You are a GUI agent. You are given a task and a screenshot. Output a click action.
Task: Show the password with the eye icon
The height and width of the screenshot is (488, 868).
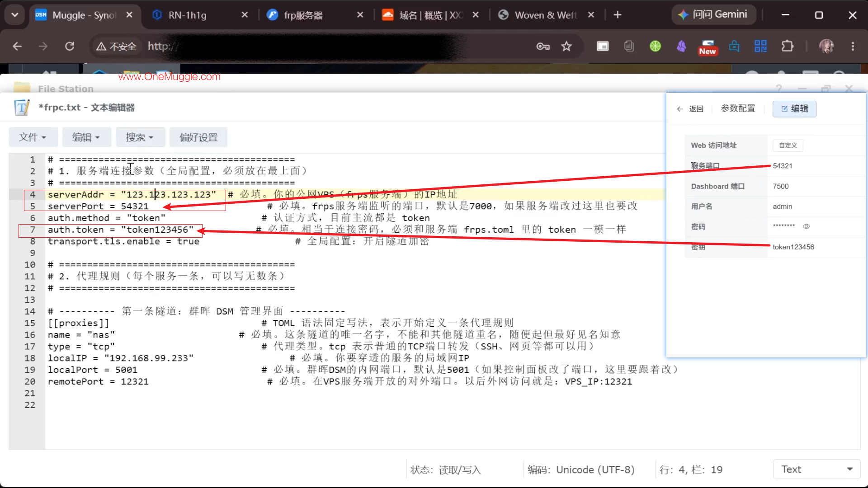[806, 226]
